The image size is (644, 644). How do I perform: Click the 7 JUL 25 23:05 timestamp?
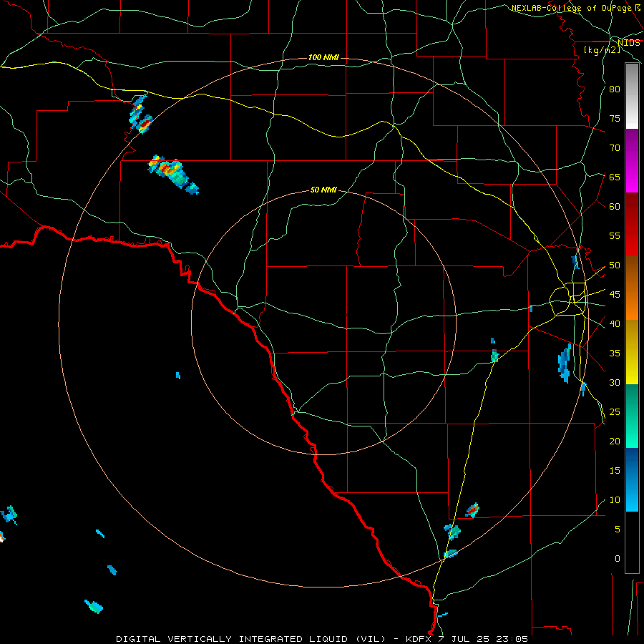tap(484, 639)
